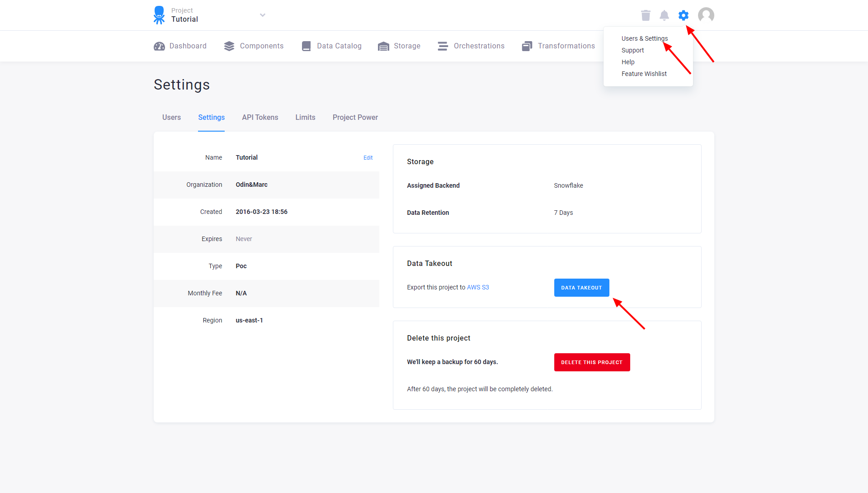
Task: Click the settings gear icon
Action: pos(684,15)
